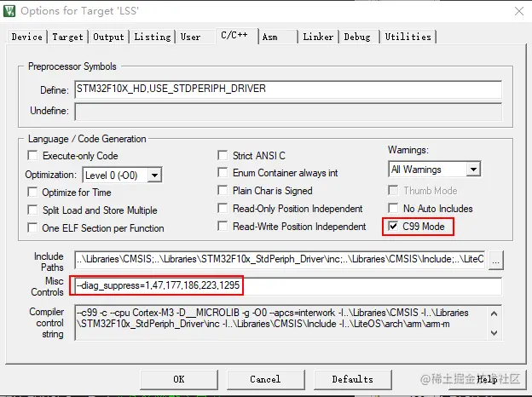
Task: Click compiler string scrollbar down arrow
Action: click(x=494, y=333)
